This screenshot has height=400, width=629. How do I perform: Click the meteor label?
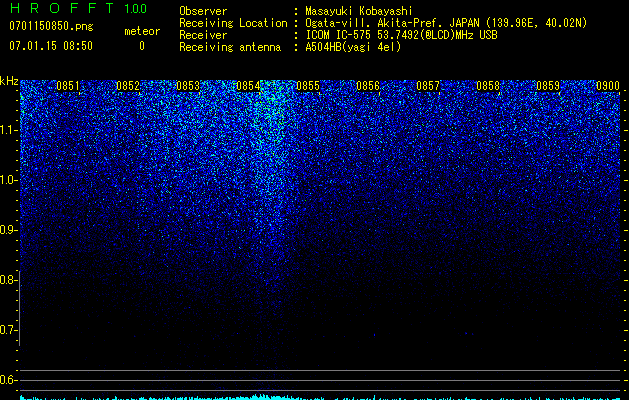(x=142, y=31)
